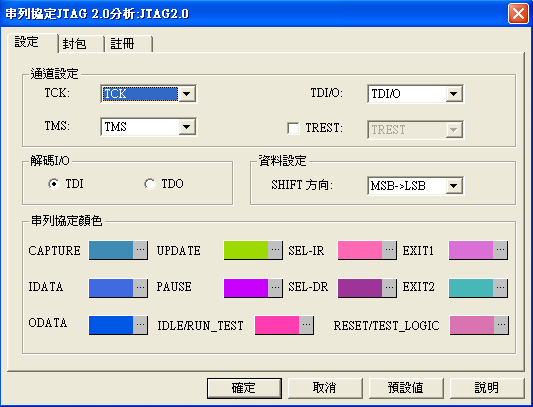
Task: Click the highlighted TCK combo box field
Action: [x=140, y=94]
